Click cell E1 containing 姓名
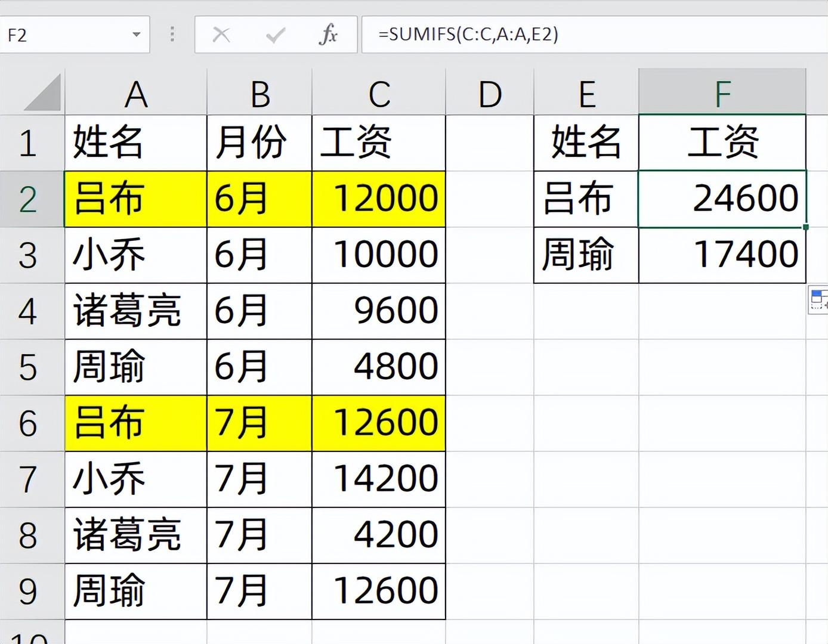 click(x=586, y=143)
